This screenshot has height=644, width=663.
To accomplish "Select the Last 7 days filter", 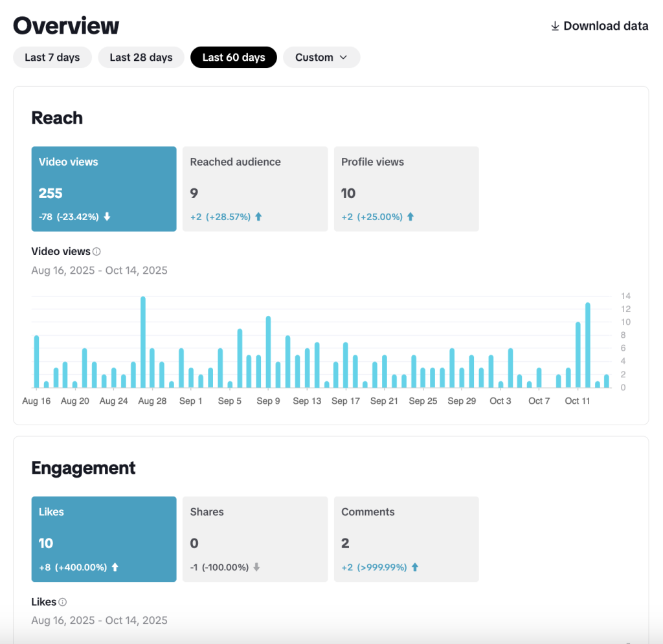I will click(x=52, y=58).
